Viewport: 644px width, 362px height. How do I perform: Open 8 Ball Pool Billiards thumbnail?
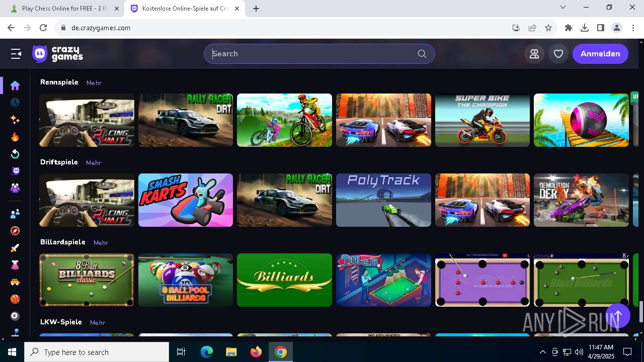[186, 280]
